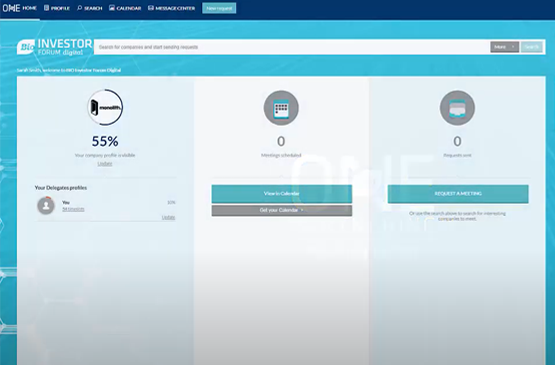The width and height of the screenshot is (555, 365).
Task: Click the Search button beside the search bar
Action: 532,47
